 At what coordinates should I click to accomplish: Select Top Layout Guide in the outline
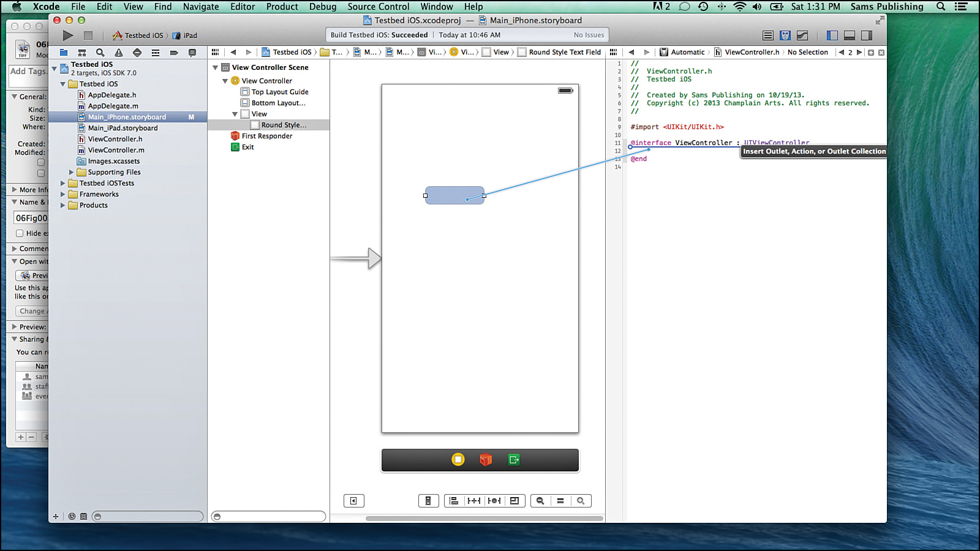coord(280,92)
